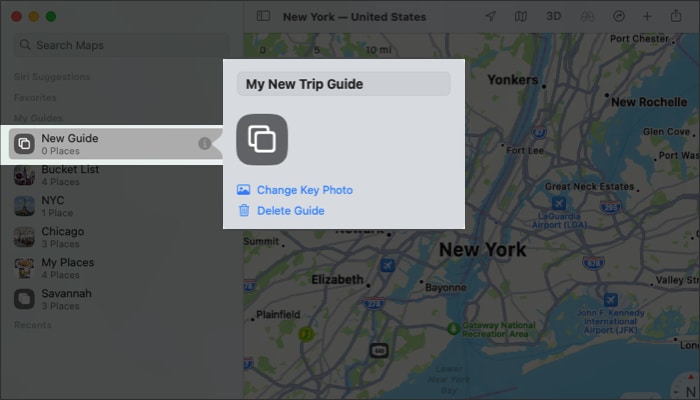The image size is (700, 400).
Task: Click the 440 route shield on map
Action: [x=379, y=350]
